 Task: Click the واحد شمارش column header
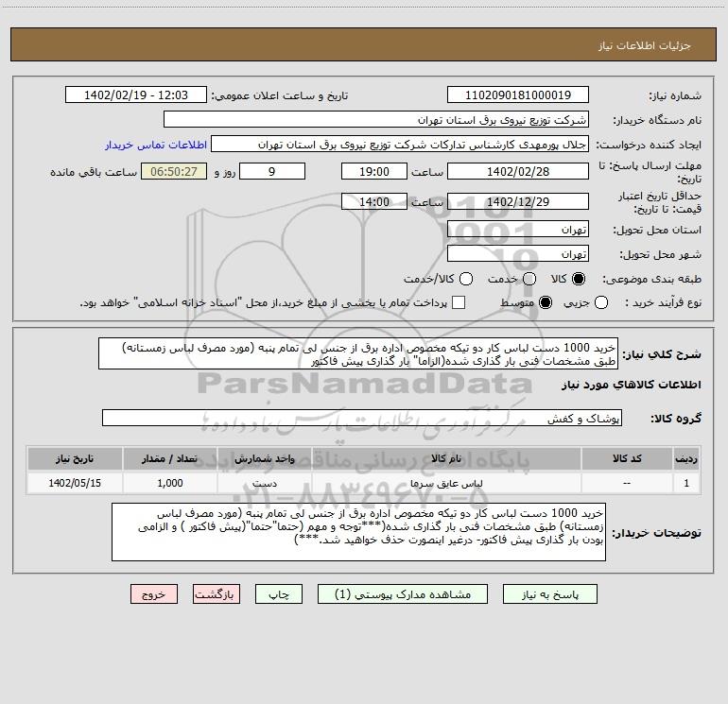pos(264,458)
